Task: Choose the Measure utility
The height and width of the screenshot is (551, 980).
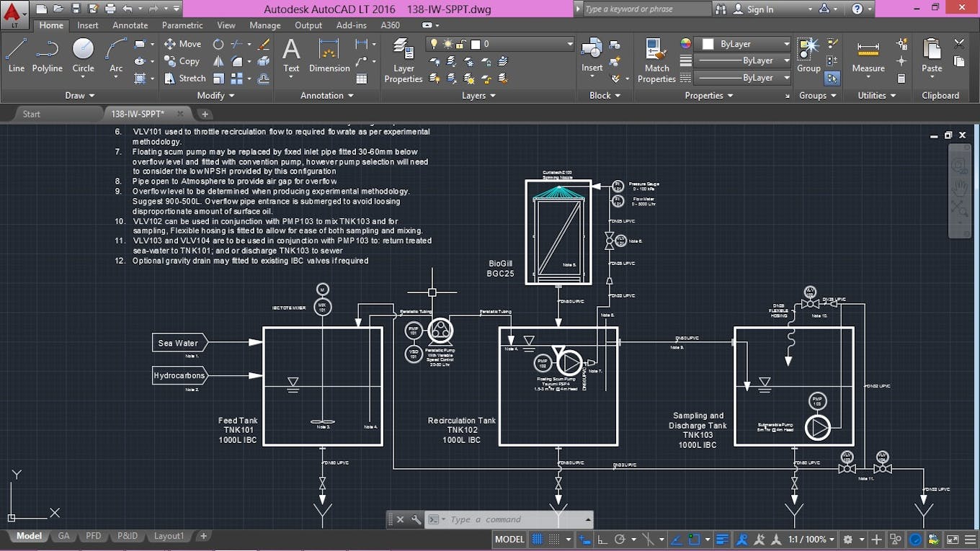Action: [x=868, y=55]
